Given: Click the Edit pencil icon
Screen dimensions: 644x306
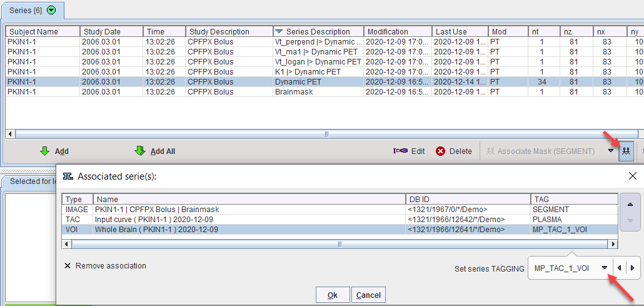Looking at the screenshot, I should point(400,151).
